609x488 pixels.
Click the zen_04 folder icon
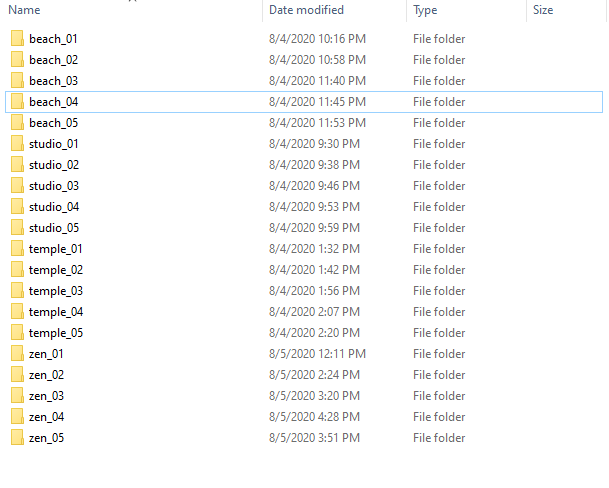[x=17, y=416]
